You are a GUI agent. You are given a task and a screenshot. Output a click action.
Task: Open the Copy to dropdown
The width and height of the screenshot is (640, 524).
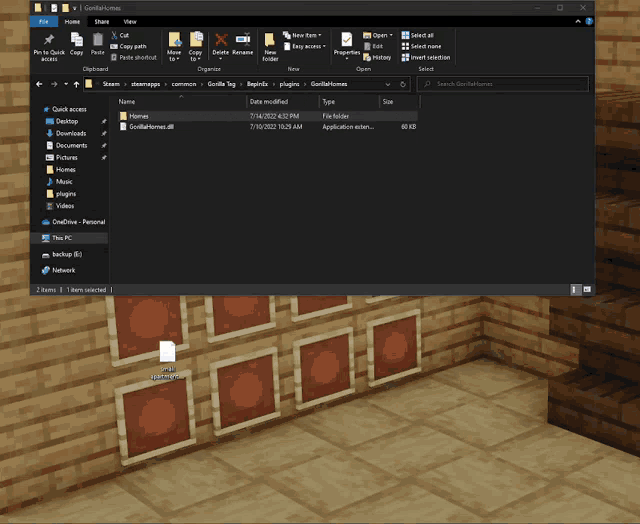click(196, 47)
